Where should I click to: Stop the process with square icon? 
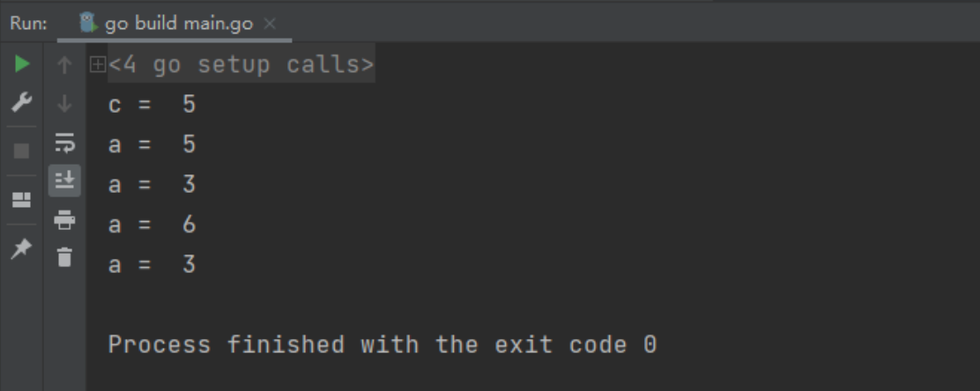click(22, 151)
